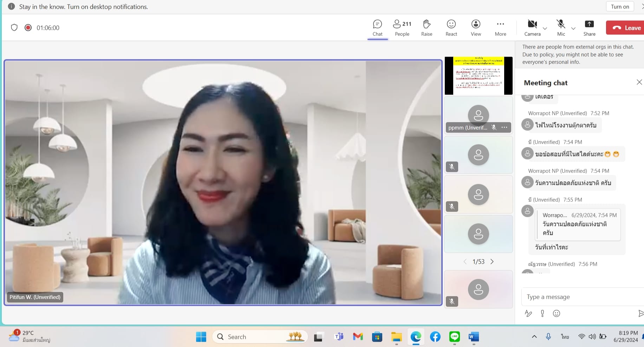Select the shared slide thumbnail

[479, 76]
